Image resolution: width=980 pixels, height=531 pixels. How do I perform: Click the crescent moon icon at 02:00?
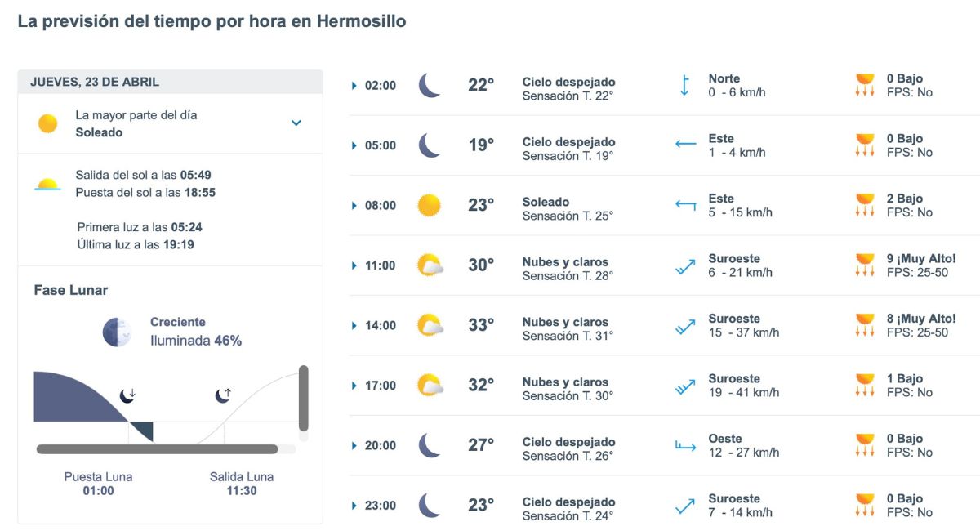[x=429, y=84]
